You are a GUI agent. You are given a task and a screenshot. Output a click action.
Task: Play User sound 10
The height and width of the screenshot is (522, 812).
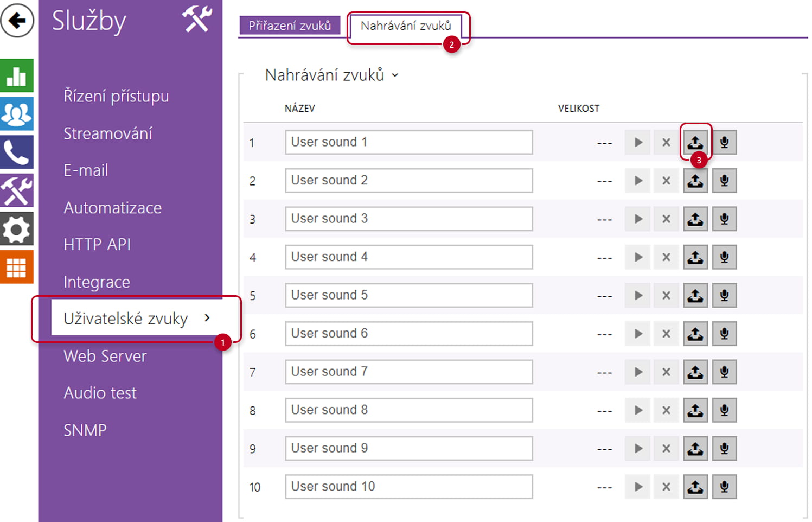pos(638,487)
